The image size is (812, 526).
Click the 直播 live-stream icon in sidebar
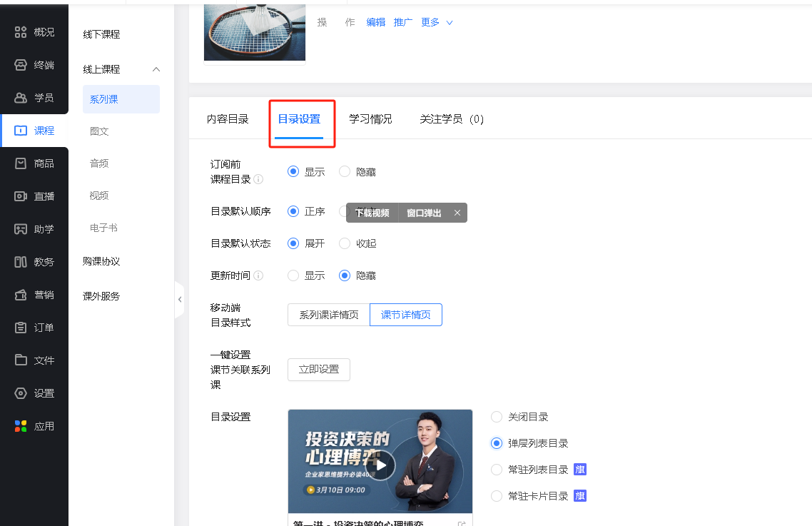[20, 196]
